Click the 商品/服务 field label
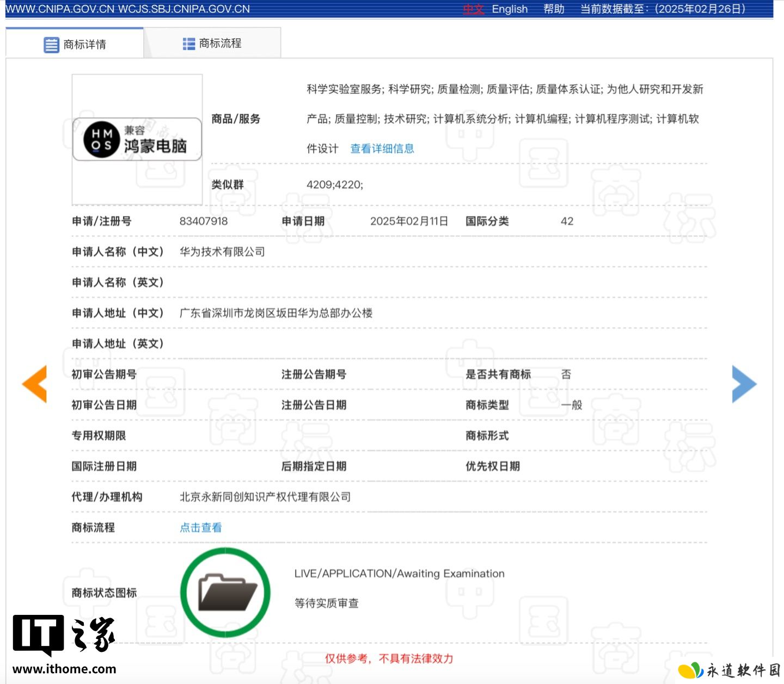784x684 pixels. click(x=236, y=119)
